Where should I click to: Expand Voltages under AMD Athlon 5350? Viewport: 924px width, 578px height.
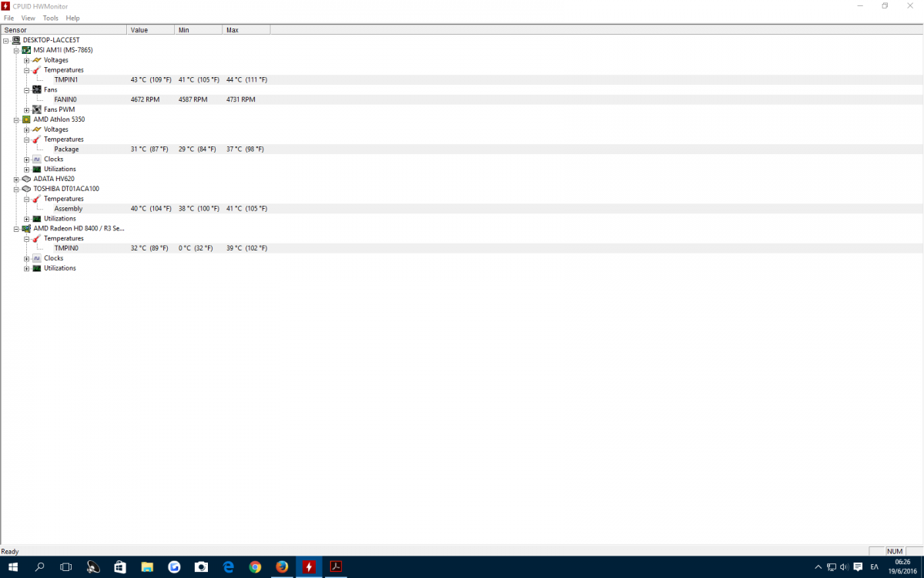tap(26, 129)
